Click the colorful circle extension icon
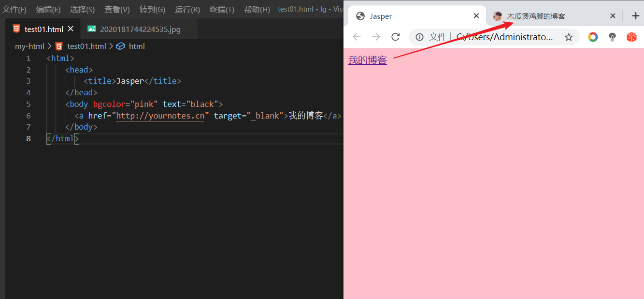Screen dimensions: 644x299 coord(593,37)
